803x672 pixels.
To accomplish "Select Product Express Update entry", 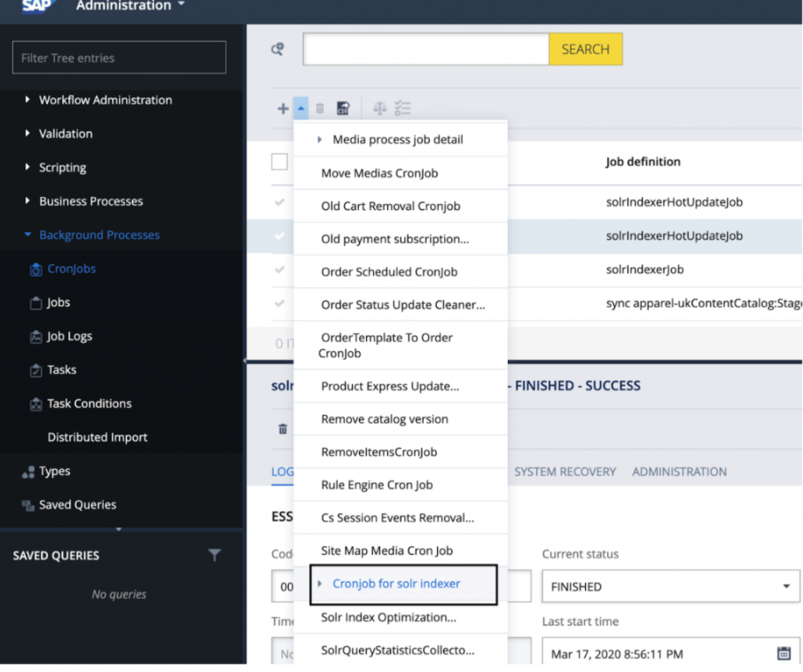I will (401, 387).
